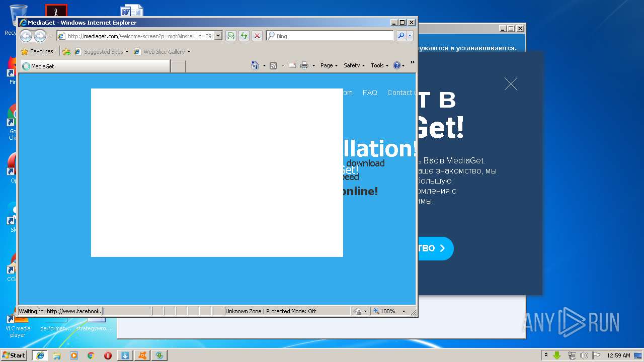Screen dimensions: 644x362
Task: Open the Contact us link
Action: pos(401,93)
